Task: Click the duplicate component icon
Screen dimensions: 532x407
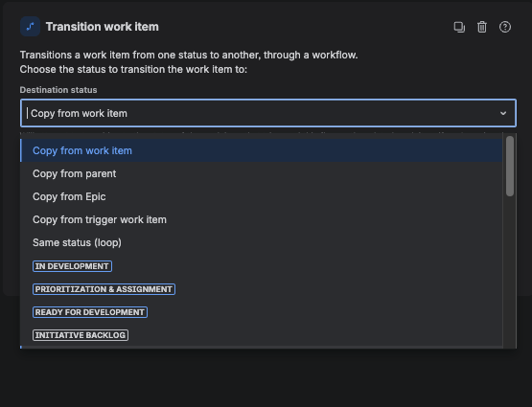Action: [x=459, y=27]
